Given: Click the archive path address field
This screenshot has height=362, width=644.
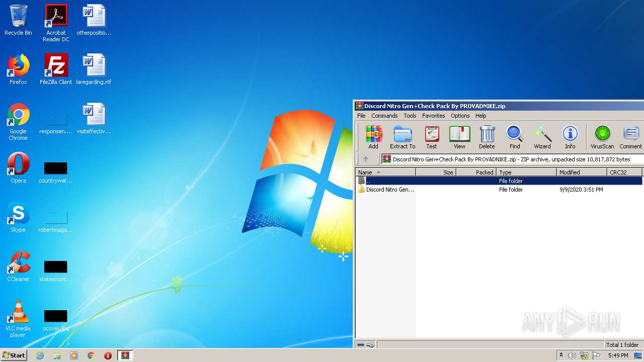Looking at the screenshot, I should [x=512, y=159].
